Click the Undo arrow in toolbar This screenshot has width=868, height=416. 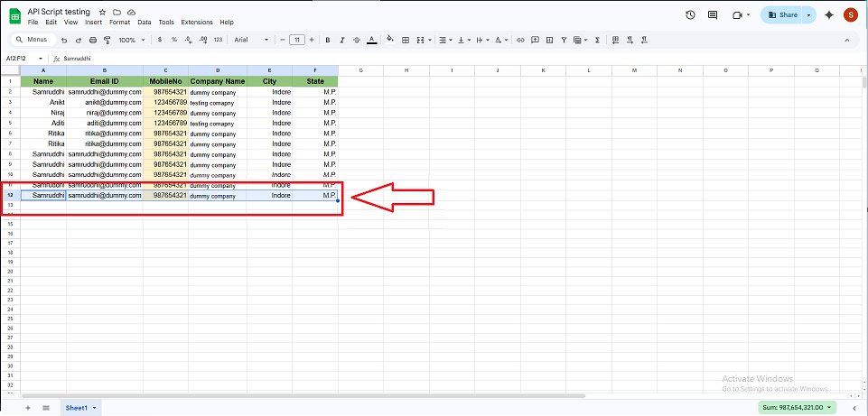coord(64,40)
